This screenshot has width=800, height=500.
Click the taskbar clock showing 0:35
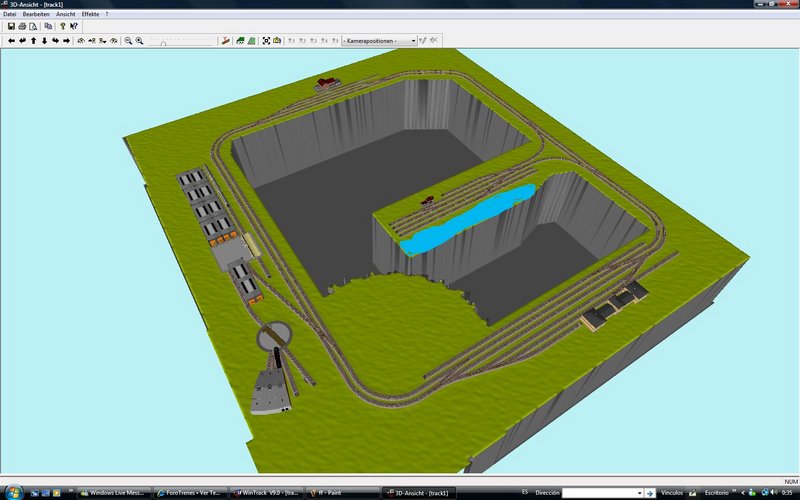click(786, 493)
